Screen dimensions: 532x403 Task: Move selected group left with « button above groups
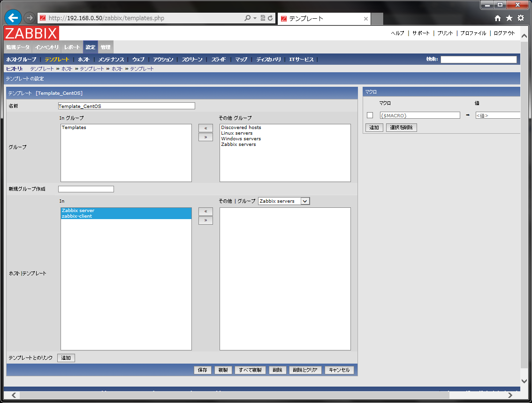[x=205, y=128]
